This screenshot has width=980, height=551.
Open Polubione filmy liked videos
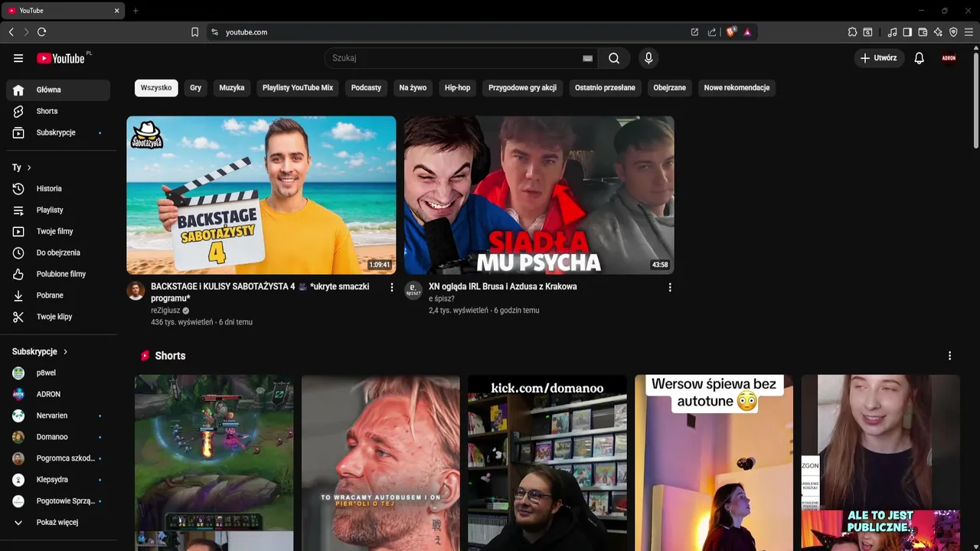[58, 274]
